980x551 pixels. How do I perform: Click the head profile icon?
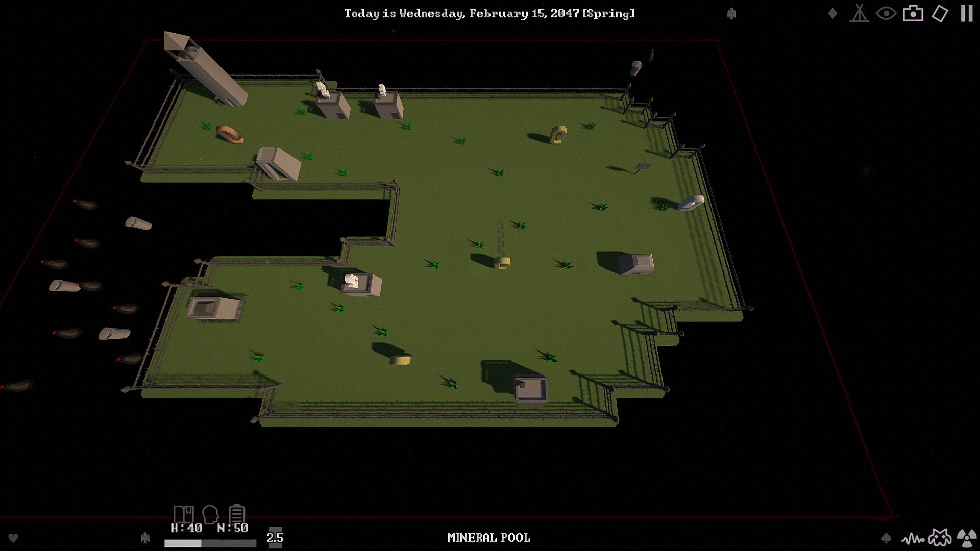coord(210,514)
